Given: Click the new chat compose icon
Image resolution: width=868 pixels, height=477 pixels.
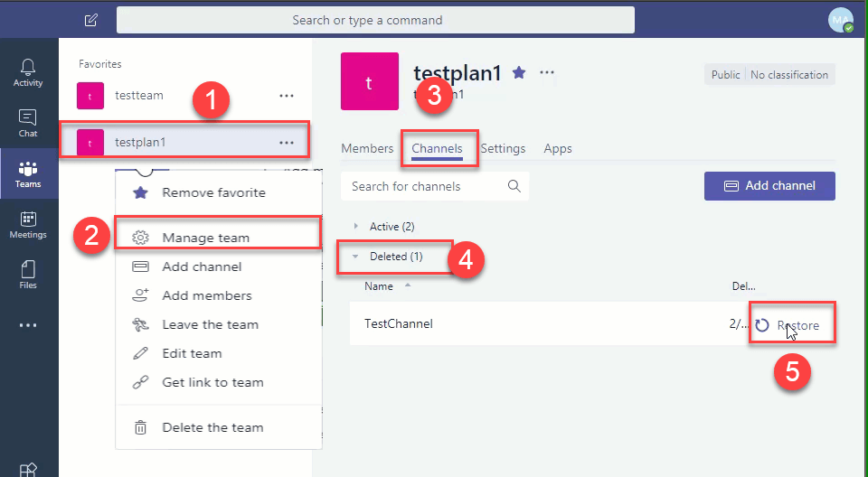Looking at the screenshot, I should coord(90,20).
